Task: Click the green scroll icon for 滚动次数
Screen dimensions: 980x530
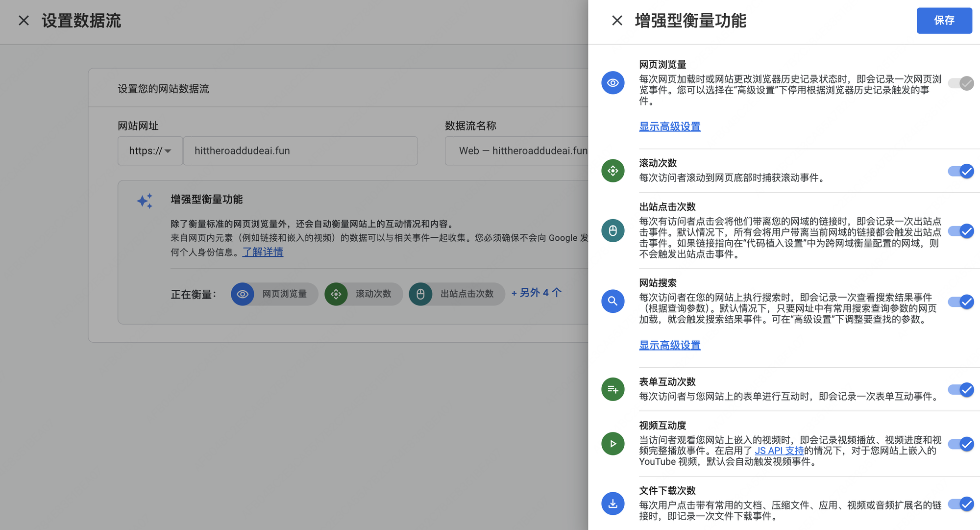Action: point(612,171)
